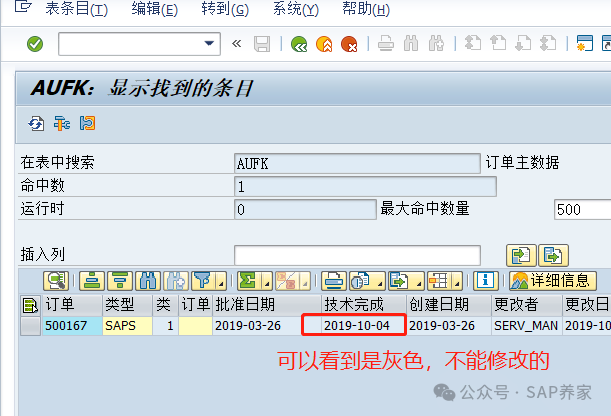Jump to first page icon in the top toolbar
The height and width of the screenshot is (416, 611).
(473, 43)
